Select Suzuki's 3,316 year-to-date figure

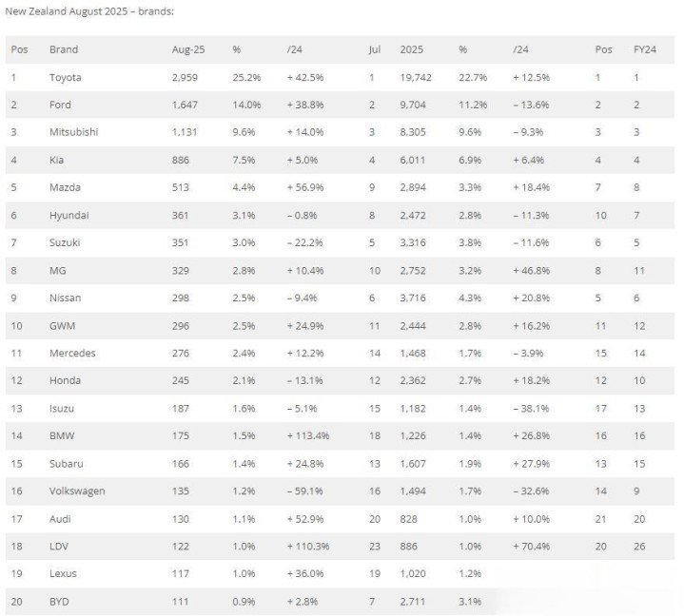pyautogui.click(x=413, y=242)
